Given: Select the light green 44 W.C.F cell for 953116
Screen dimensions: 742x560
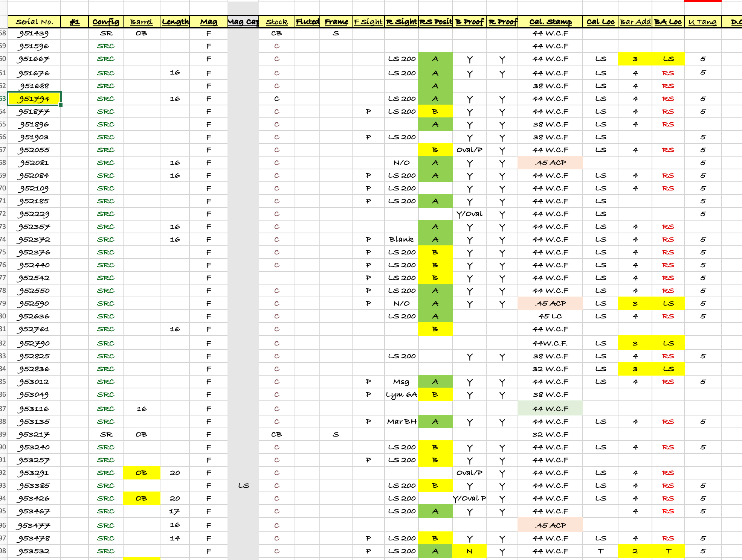Looking at the screenshot, I should pyautogui.click(x=550, y=409).
